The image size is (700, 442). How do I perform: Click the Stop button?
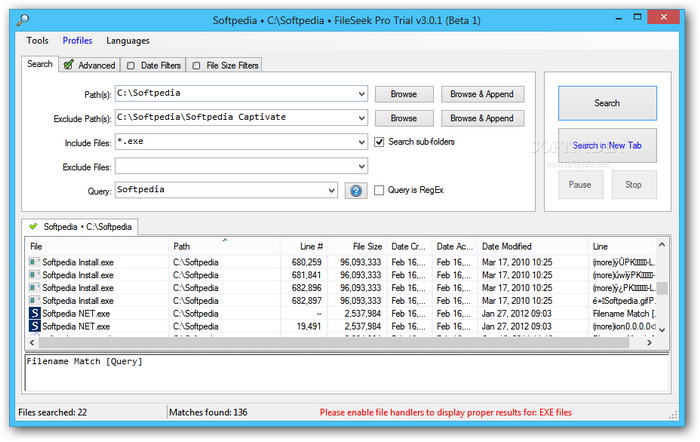[634, 184]
